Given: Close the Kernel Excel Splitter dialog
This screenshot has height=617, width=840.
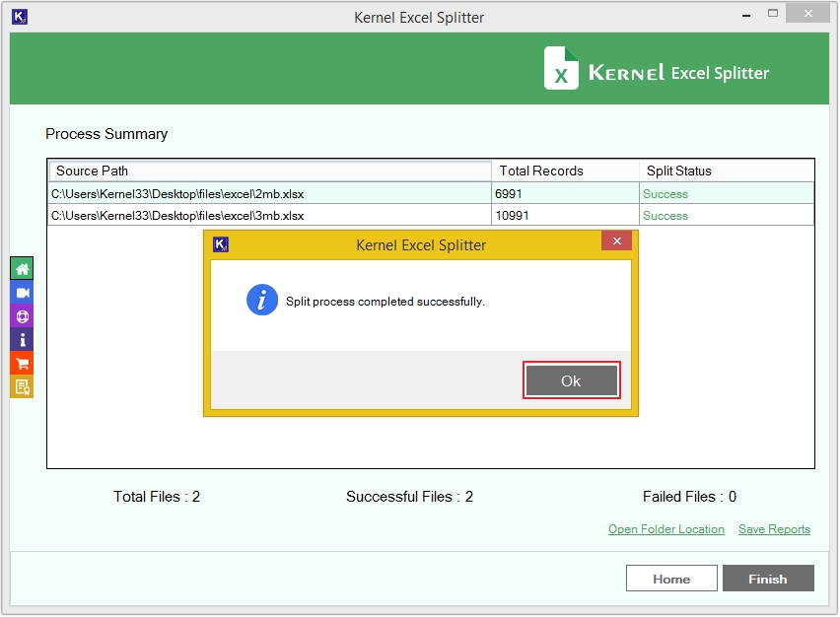Looking at the screenshot, I should pos(616,241).
